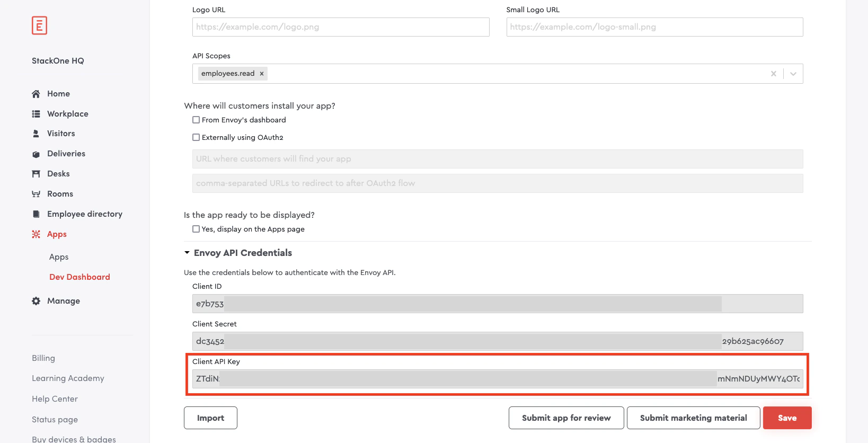The height and width of the screenshot is (443, 868).
Task: Click the Import button
Action: (210, 418)
